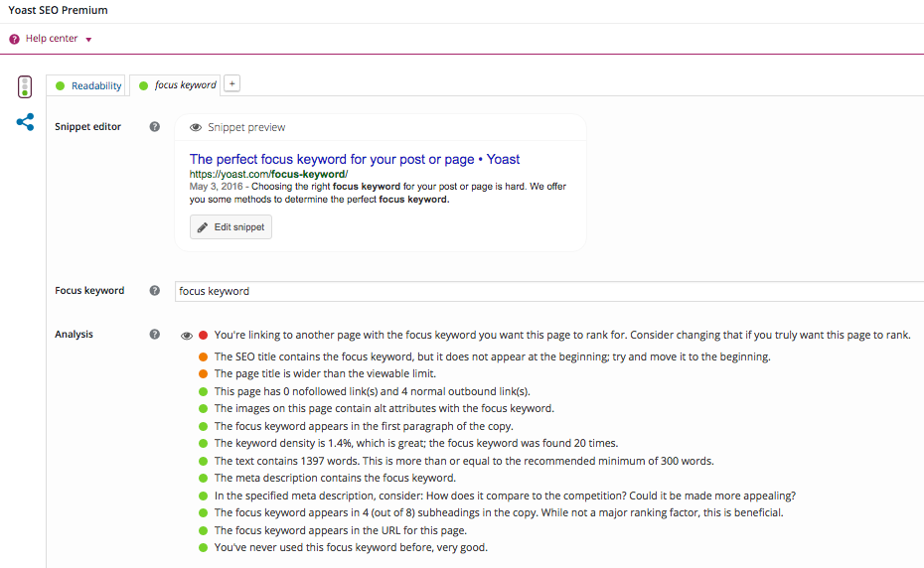Viewport: 924px width, 568px height.
Task: Click orange bullet for SEO title warning
Action: pos(204,357)
